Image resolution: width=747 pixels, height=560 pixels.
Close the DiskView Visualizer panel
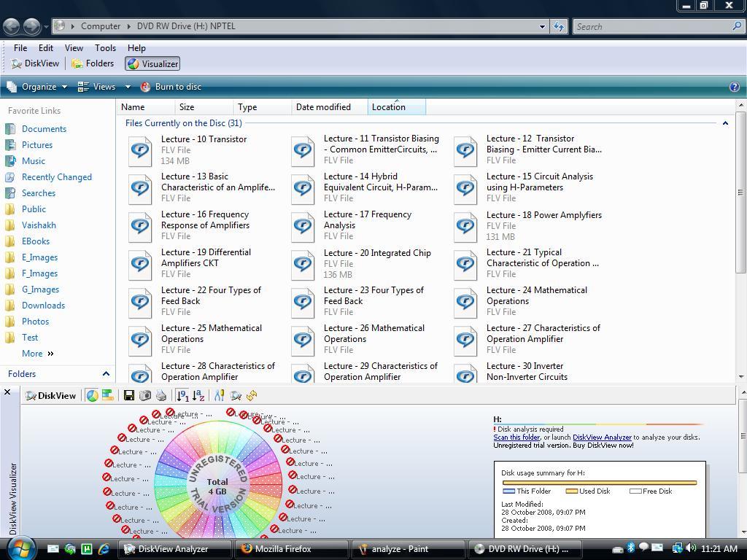[x=7, y=392]
